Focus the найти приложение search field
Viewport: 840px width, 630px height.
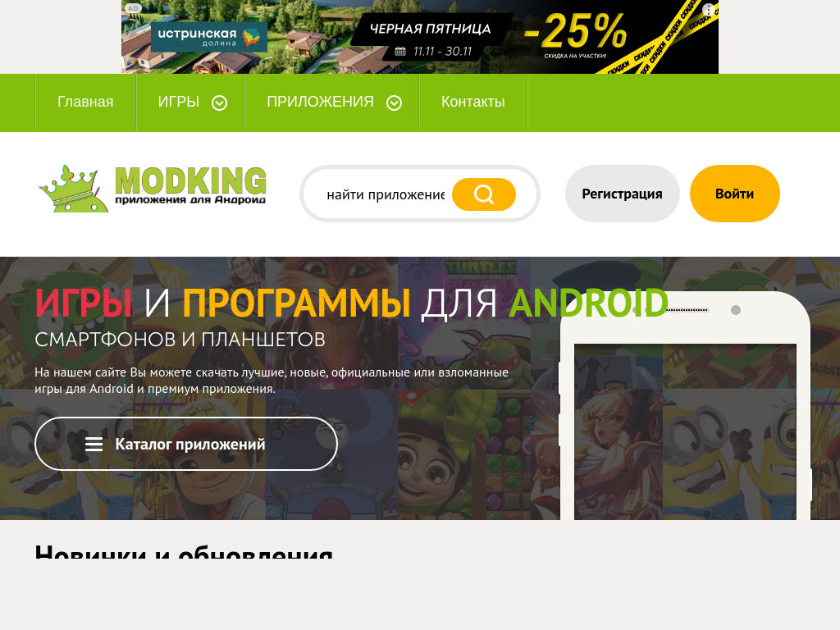(386, 194)
